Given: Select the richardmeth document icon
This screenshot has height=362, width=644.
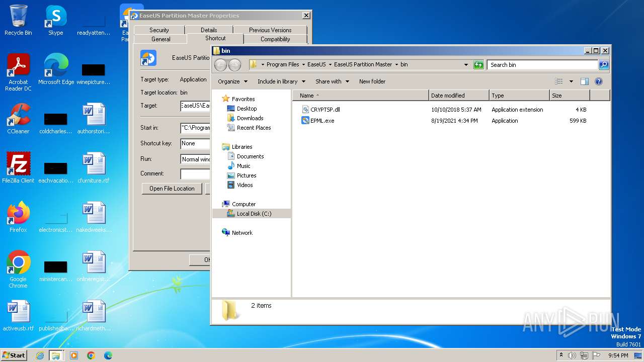Looking at the screenshot, I should tap(94, 316).
